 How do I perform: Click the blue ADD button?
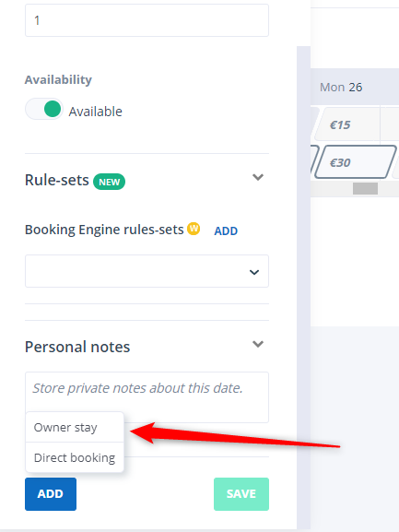[x=51, y=494]
